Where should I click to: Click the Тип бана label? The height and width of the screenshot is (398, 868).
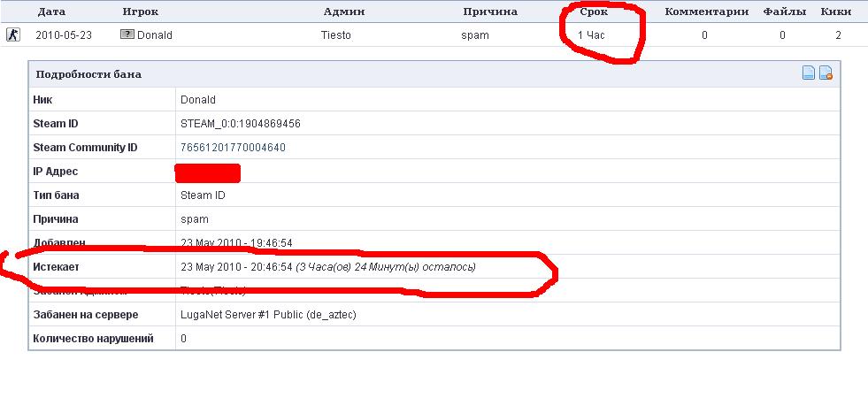click(56, 195)
